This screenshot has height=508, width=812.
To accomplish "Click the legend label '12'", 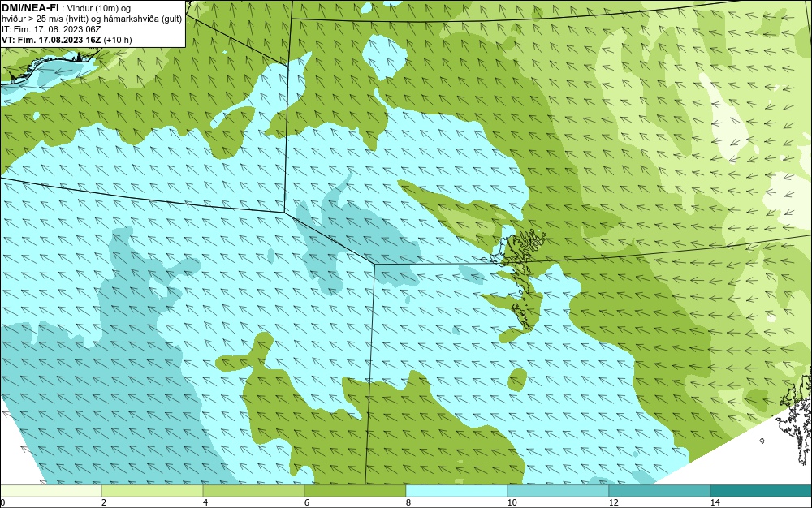I will click(x=614, y=502).
